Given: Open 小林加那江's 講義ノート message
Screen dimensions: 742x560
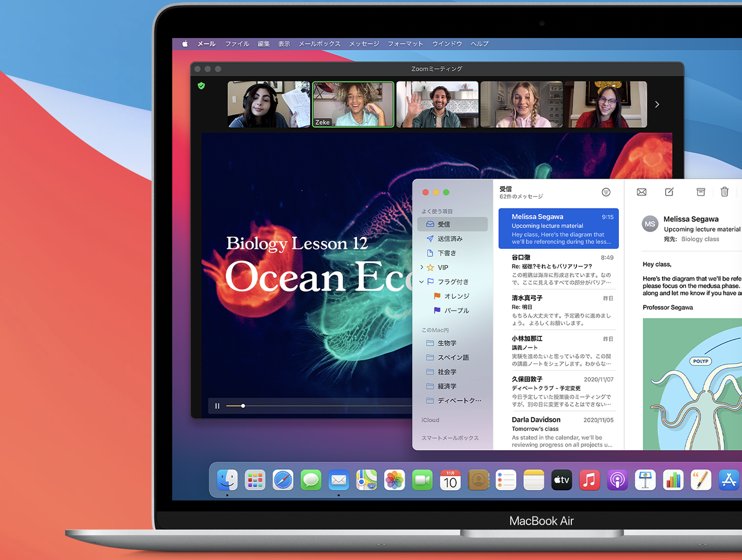Looking at the screenshot, I should (558, 351).
